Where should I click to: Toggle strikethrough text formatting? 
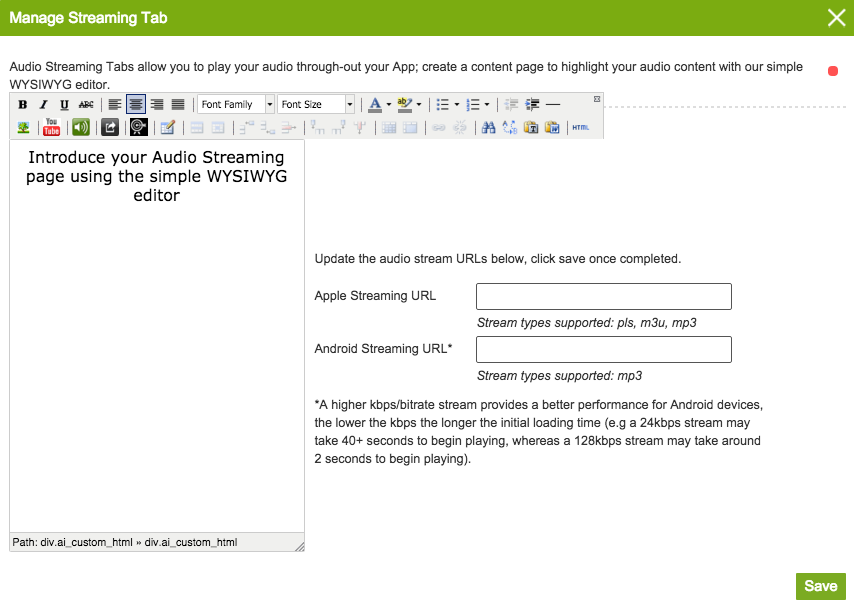[86, 105]
